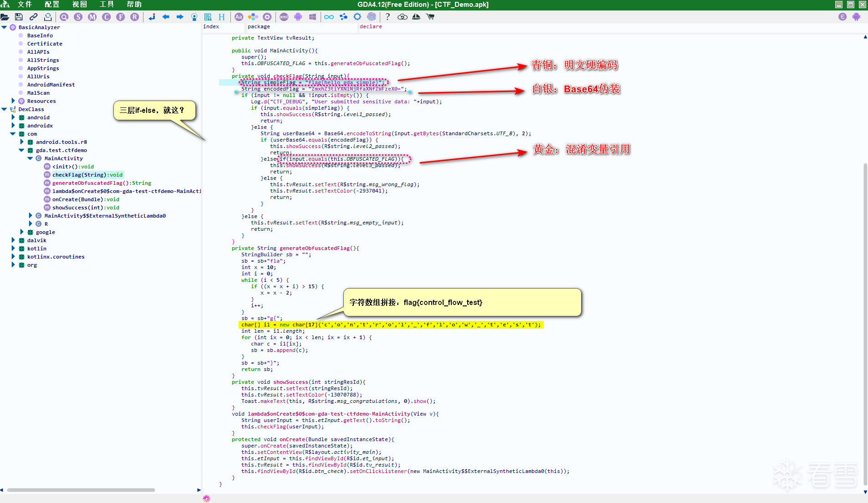
Task: Open help with question mark icon
Action: pos(388,17)
